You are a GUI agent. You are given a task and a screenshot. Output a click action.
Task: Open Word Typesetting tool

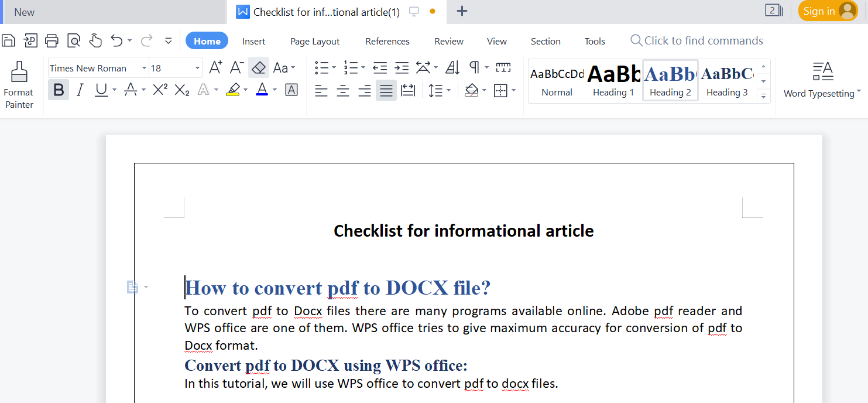coord(822,80)
